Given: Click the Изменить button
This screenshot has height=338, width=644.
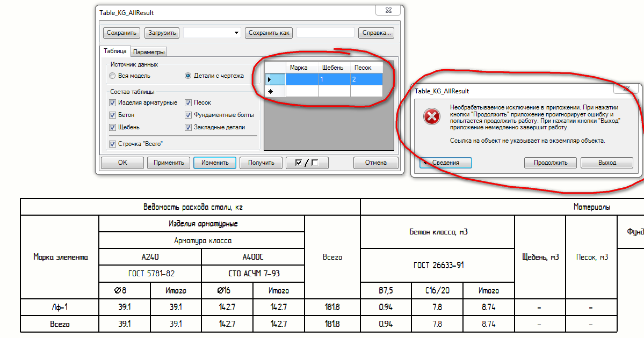Looking at the screenshot, I should tap(215, 163).
